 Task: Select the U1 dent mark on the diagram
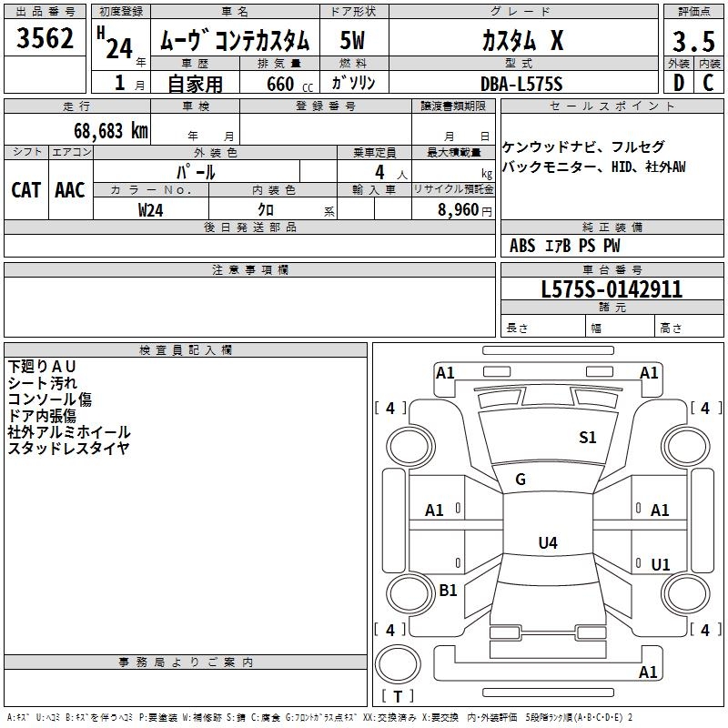(x=661, y=564)
